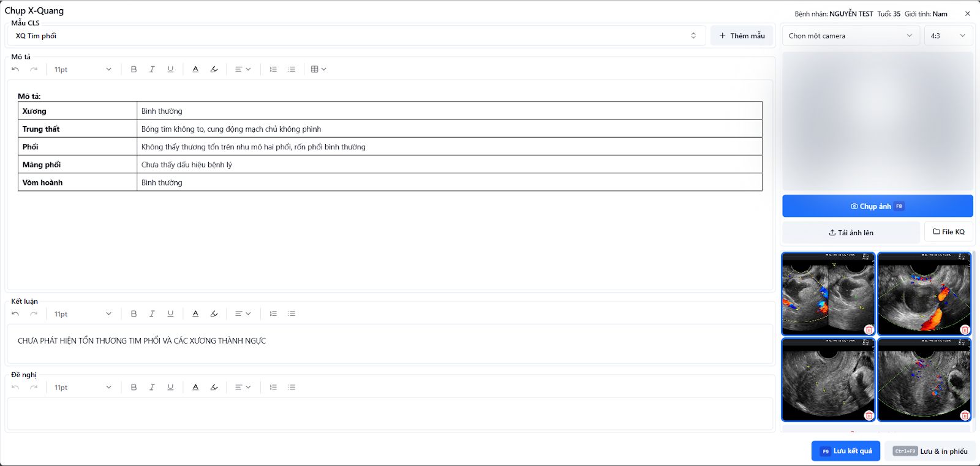Screen dimensions: 980x466
Task: Toggle Italic in Kết luận toolbar
Action: (x=152, y=314)
